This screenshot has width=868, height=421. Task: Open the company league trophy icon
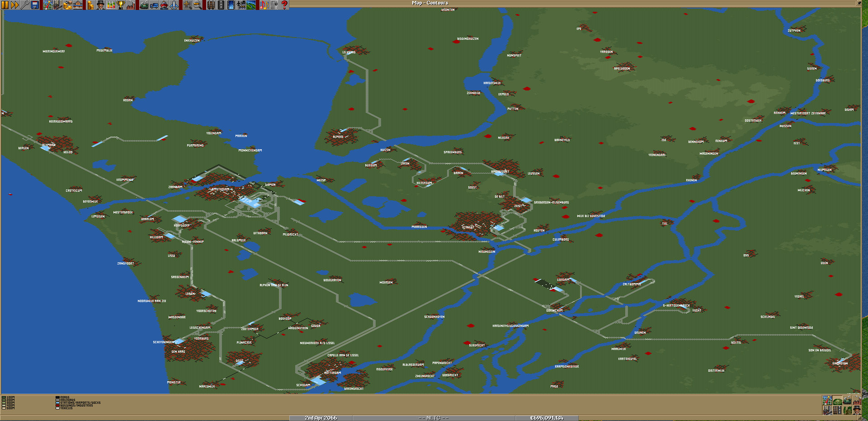pos(121,5)
